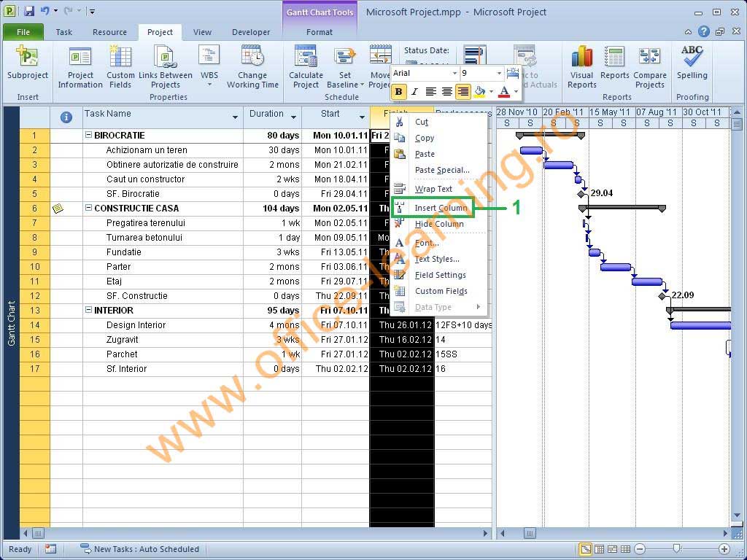Toggle Align Right in mini toolbar

463,91
